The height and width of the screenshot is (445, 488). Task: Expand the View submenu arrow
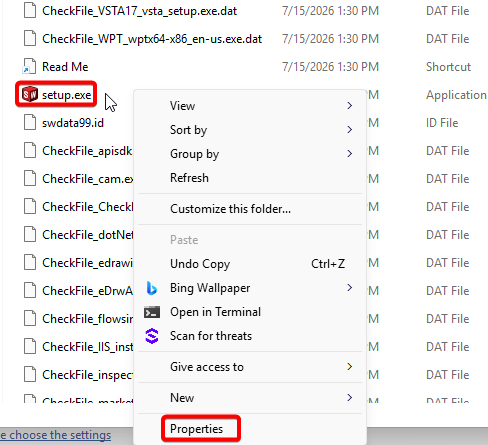coord(349,106)
